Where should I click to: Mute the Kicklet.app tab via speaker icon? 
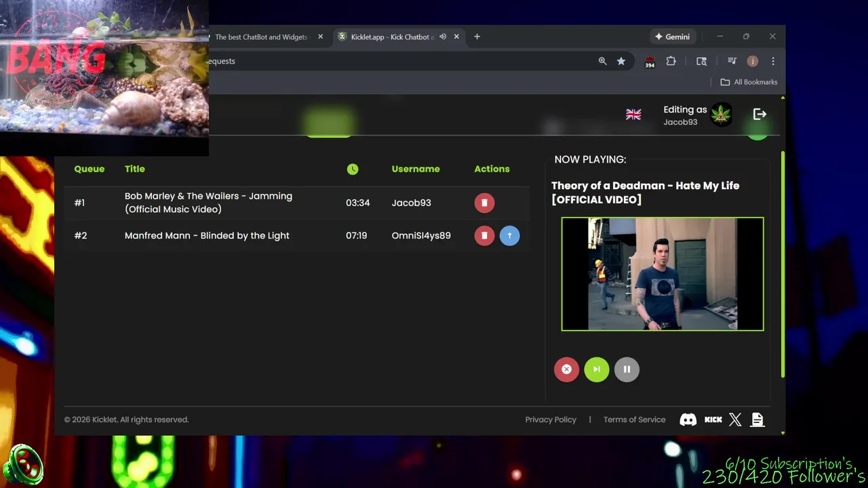click(443, 37)
